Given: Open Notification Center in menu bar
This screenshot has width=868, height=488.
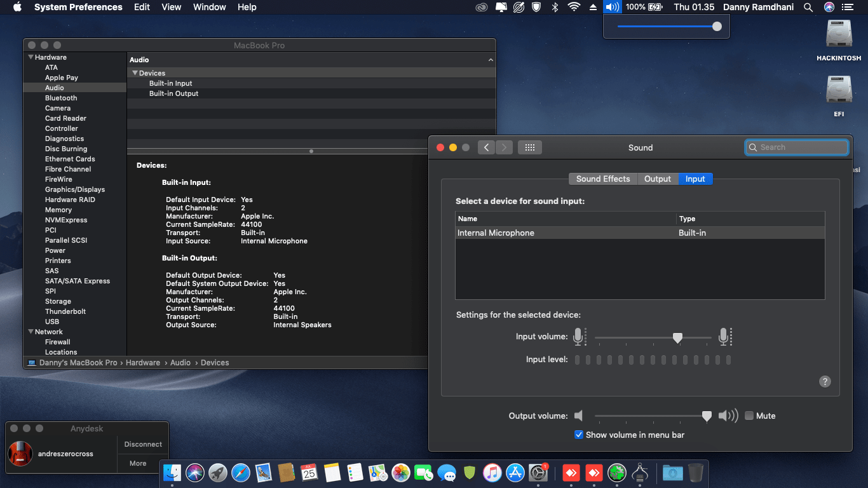Looking at the screenshot, I should pos(847,7).
